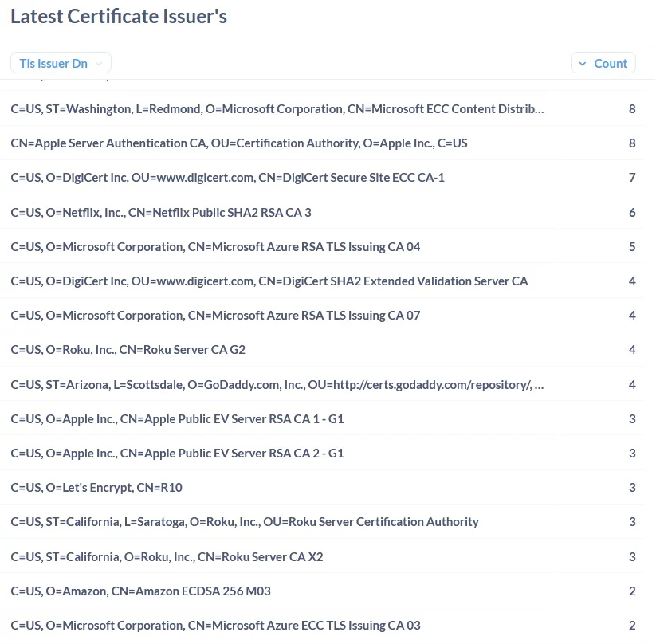This screenshot has height=644, width=656.
Task: Select the Let's Encrypt CN=R10 row
Action: 322,487
